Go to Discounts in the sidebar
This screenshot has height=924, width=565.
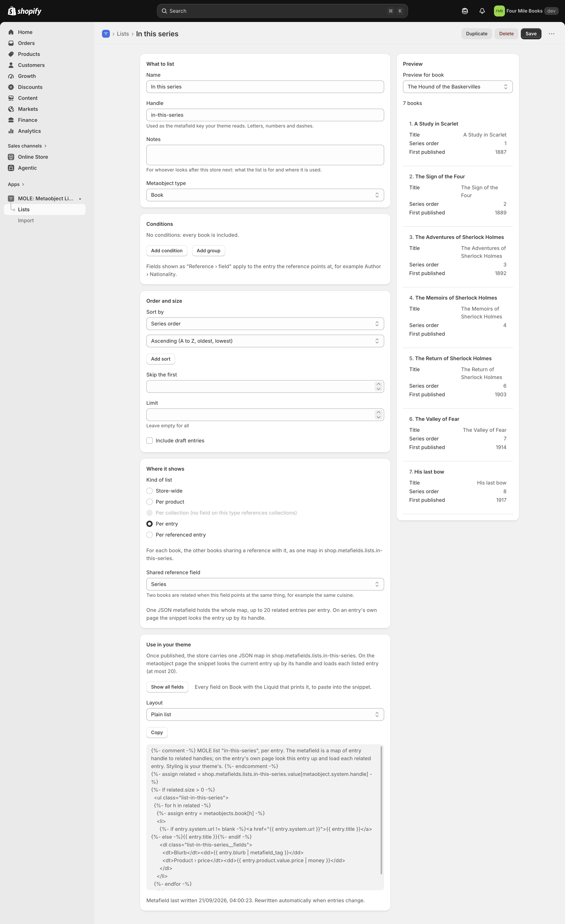tap(45, 87)
